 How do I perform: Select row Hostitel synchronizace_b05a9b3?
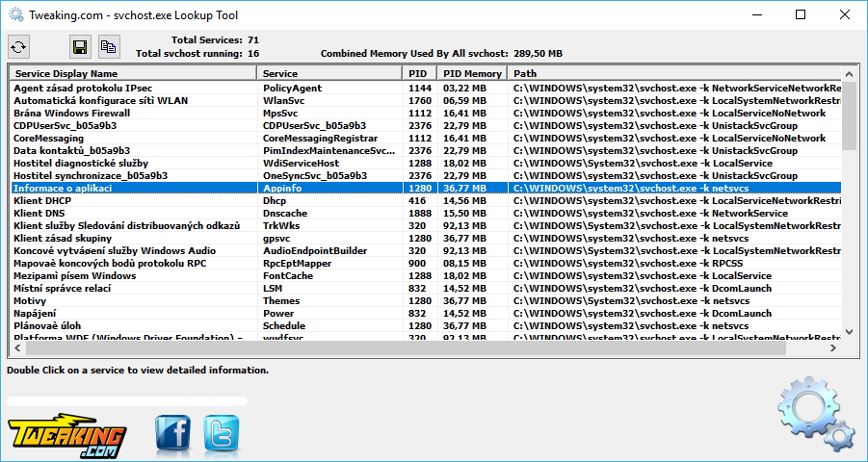tap(426, 176)
